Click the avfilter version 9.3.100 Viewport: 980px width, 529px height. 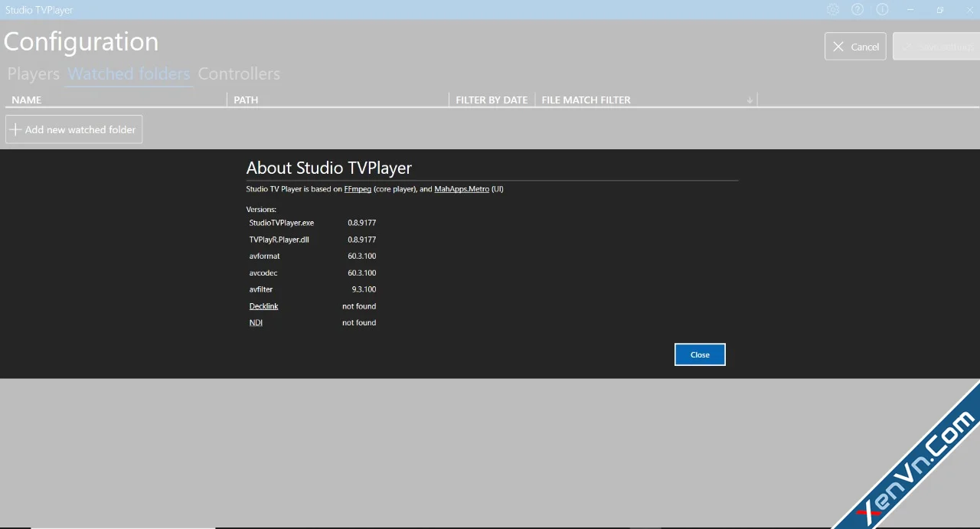click(364, 290)
